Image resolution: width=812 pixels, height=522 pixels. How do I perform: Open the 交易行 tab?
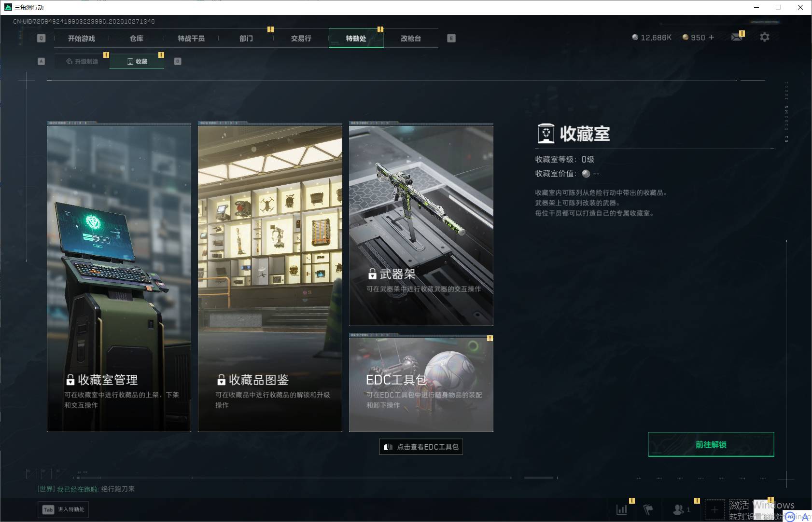point(301,39)
